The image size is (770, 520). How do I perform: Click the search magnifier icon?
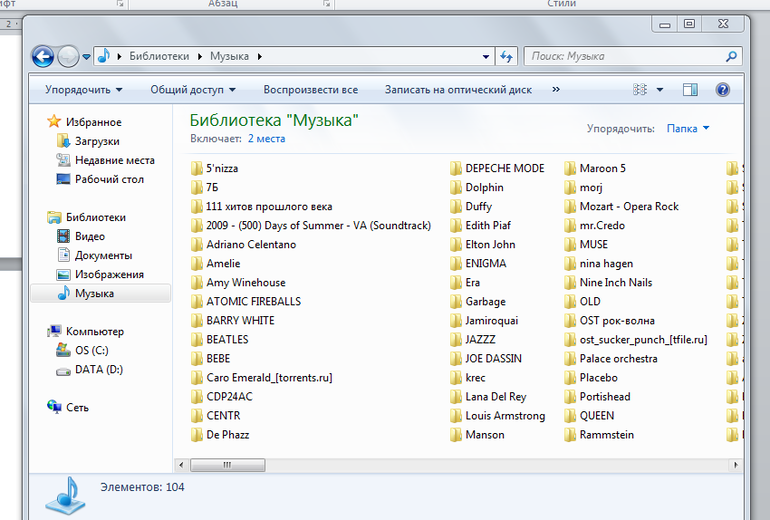(732, 57)
